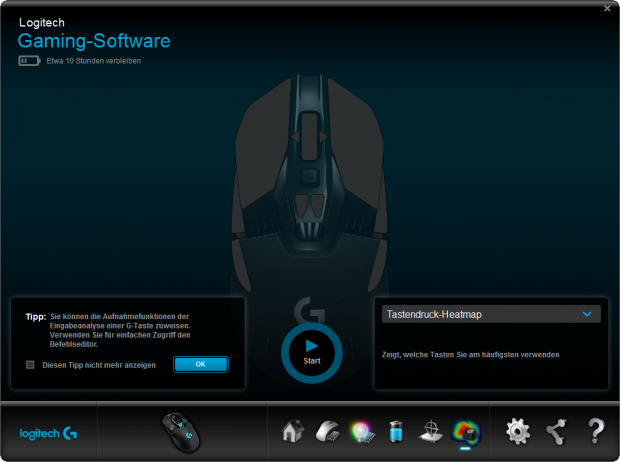Select the G900 mouse device thumbnail

[181, 433]
